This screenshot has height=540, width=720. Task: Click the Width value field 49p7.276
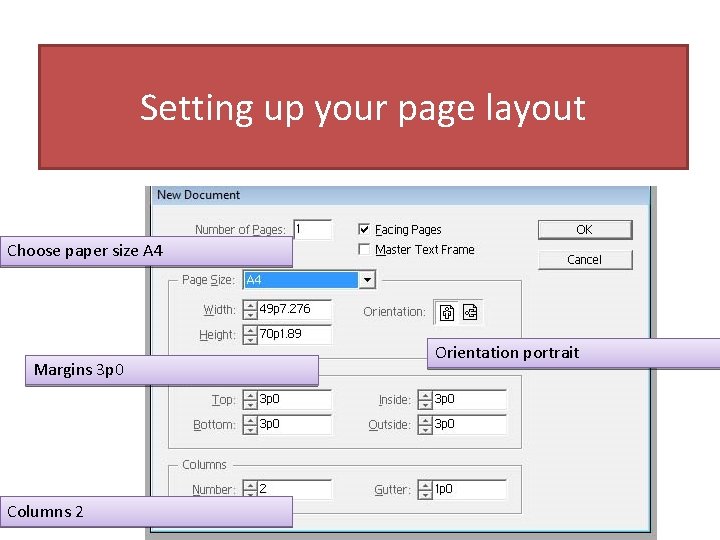[294, 309]
